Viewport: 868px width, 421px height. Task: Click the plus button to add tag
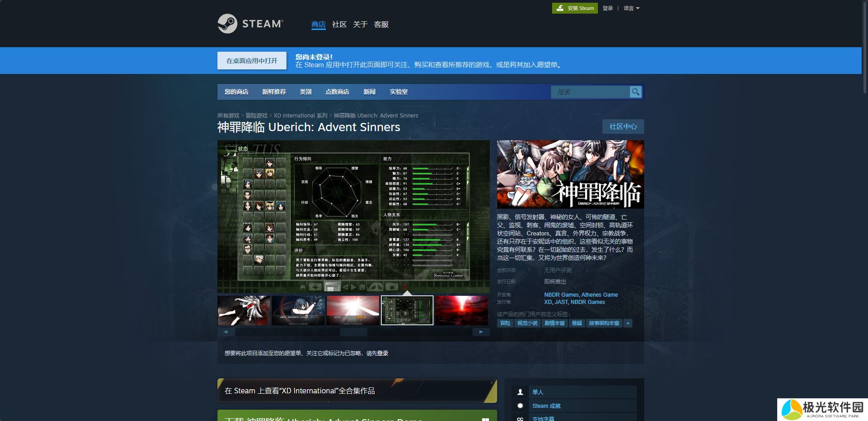(x=628, y=323)
